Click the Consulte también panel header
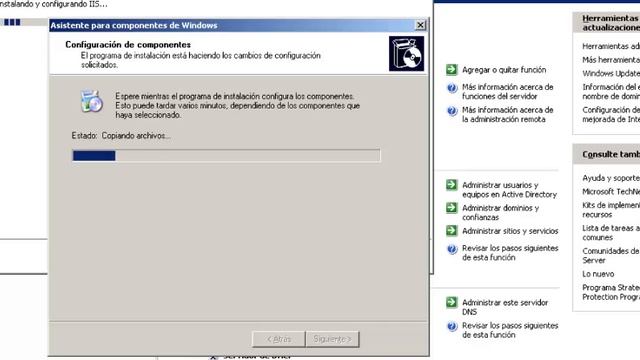The height and width of the screenshot is (360, 640). pos(607,154)
